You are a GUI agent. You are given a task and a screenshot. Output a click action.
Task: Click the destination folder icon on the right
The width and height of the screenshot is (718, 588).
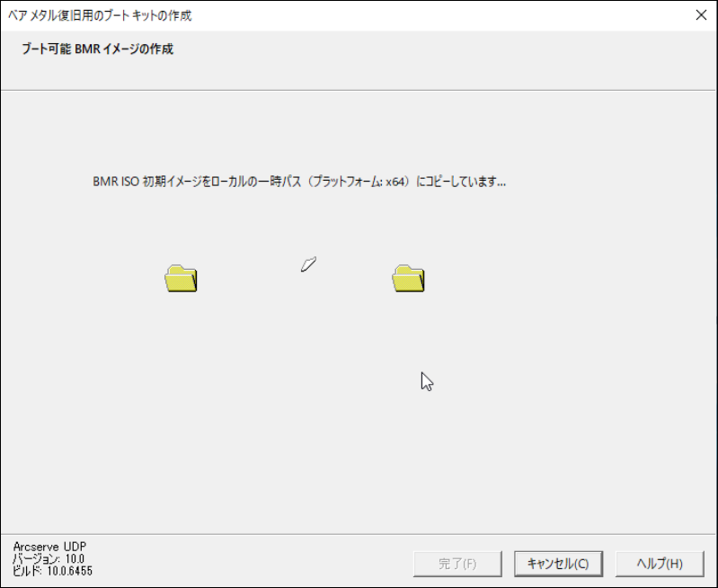pyautogui.click(x=408, y=278)
